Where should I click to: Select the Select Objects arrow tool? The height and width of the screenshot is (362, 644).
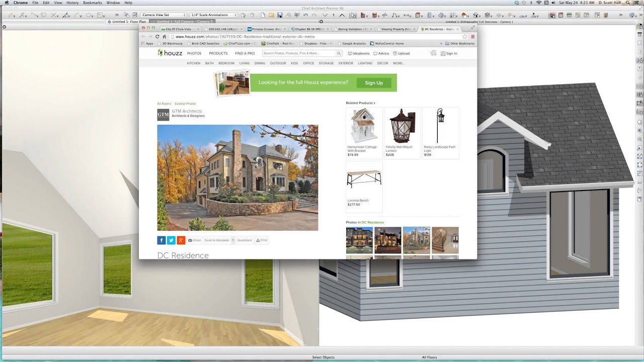click(x=353, y=15)
